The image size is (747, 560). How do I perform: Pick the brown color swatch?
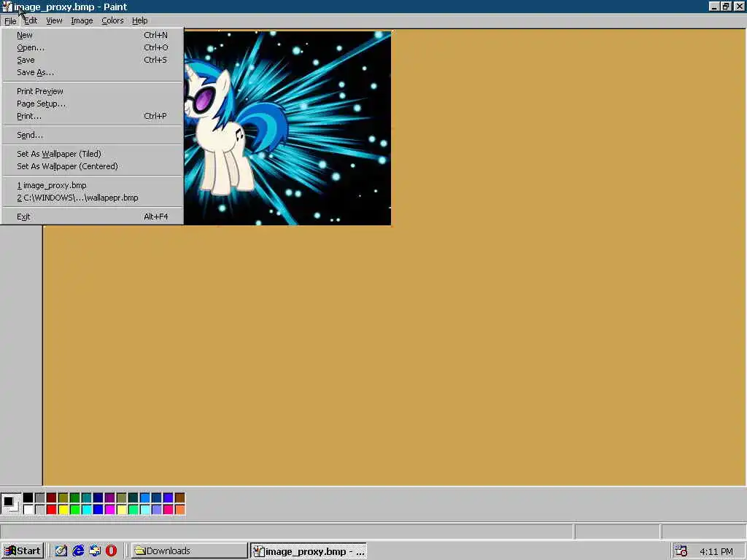pos(180,498)
